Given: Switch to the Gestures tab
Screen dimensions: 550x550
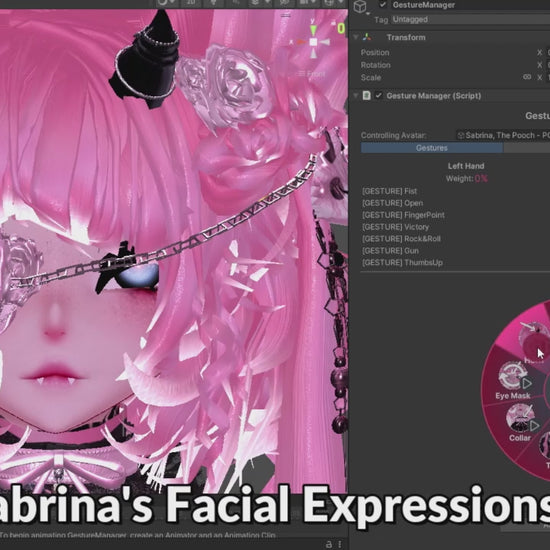Looking at the screenshot, I should tap(432, 148).
